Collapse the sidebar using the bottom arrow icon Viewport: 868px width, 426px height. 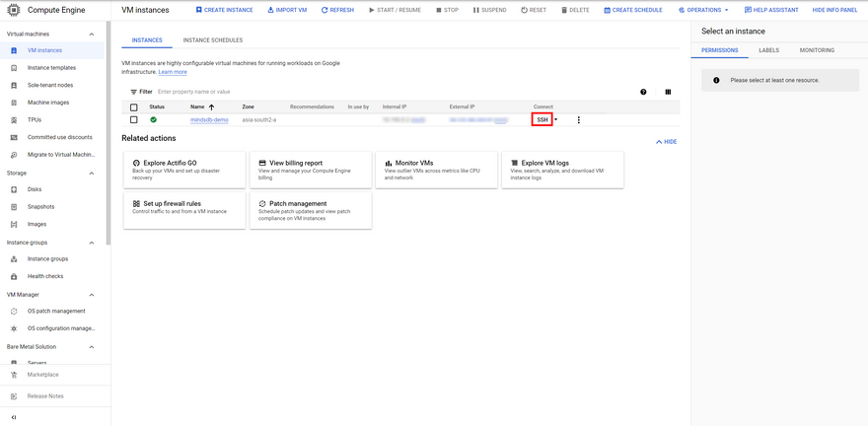[x=13, y=418]
